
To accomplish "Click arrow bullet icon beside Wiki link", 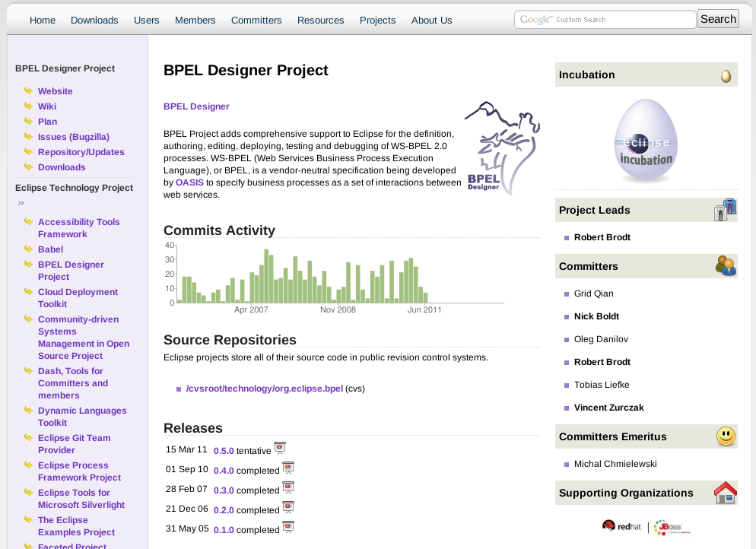I will coord(28,106).
